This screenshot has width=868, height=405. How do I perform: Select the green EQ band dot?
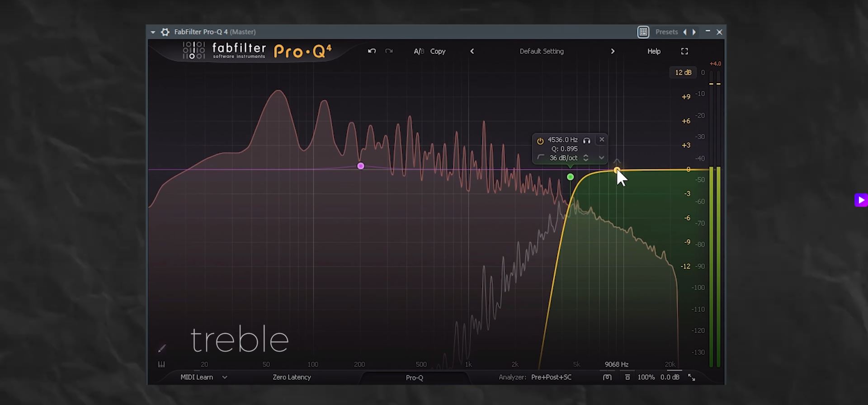[x=570, y=177]
